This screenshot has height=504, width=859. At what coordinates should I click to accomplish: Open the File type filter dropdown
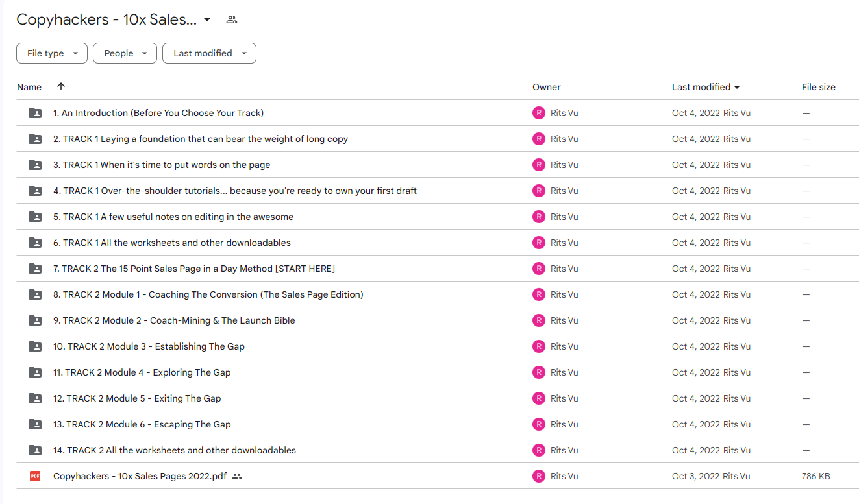(x=52, y=53)
